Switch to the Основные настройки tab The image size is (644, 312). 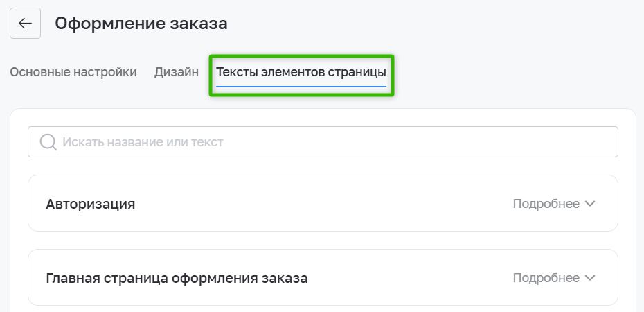pos(73,72)
